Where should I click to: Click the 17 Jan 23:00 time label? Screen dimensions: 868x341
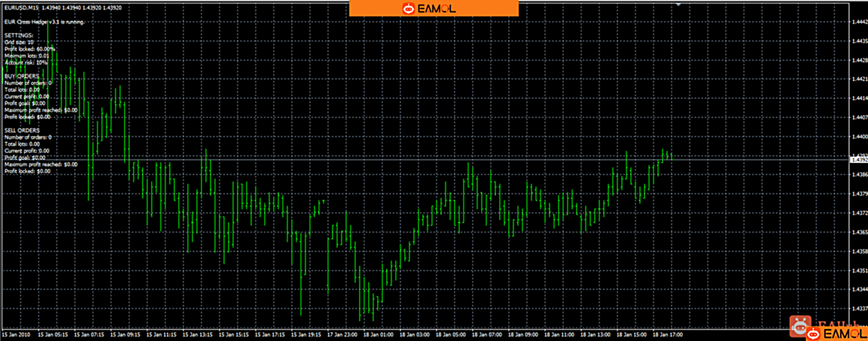(342, 335)
